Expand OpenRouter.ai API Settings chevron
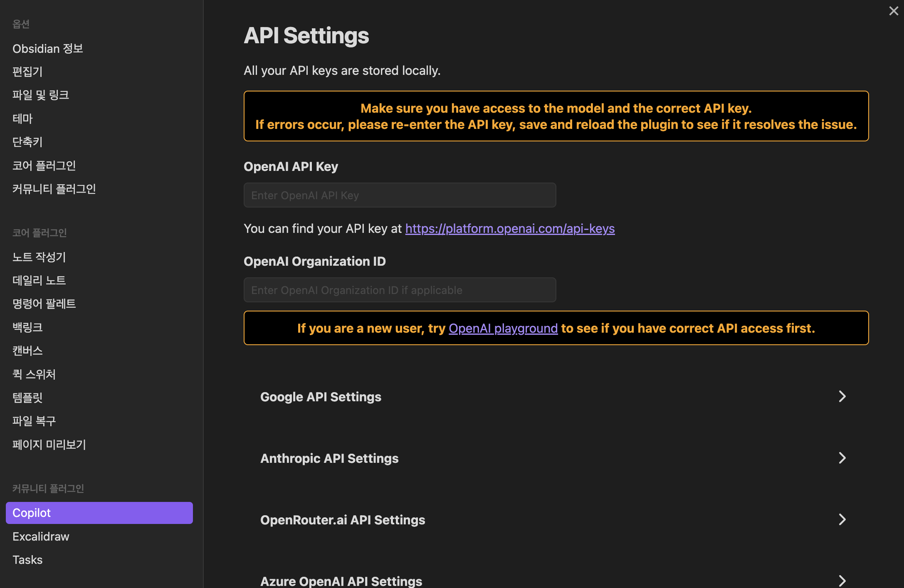 (x=842, y=519)
